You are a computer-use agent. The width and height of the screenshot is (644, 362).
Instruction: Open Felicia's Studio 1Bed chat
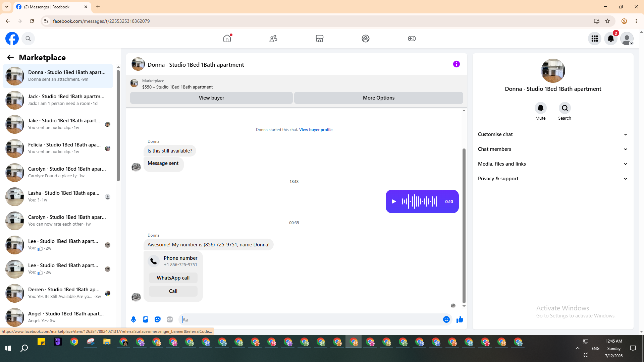[x=58, y=148]
